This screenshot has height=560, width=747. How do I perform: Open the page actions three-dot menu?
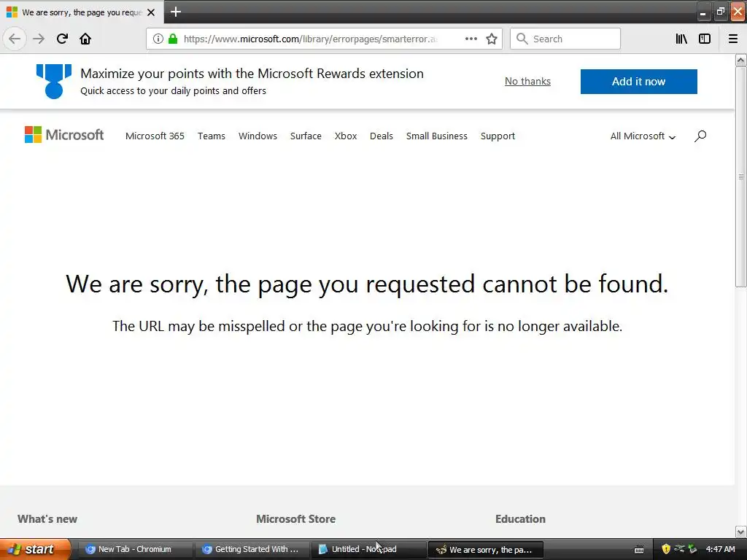[x=471, y=39]
